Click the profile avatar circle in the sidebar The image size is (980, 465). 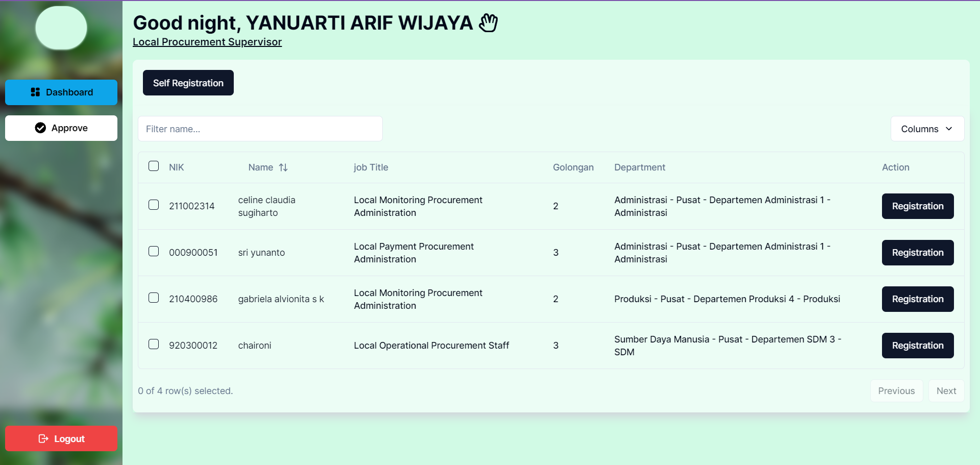(61, 28)
